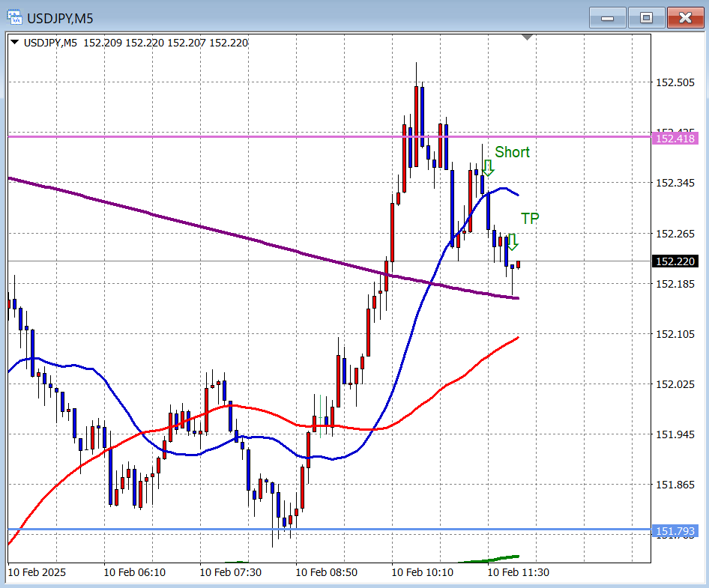This screenshot has width=709, height=588.
Task: Click the "10 Feb 2025" date axis label
Action: click(37, 572)
